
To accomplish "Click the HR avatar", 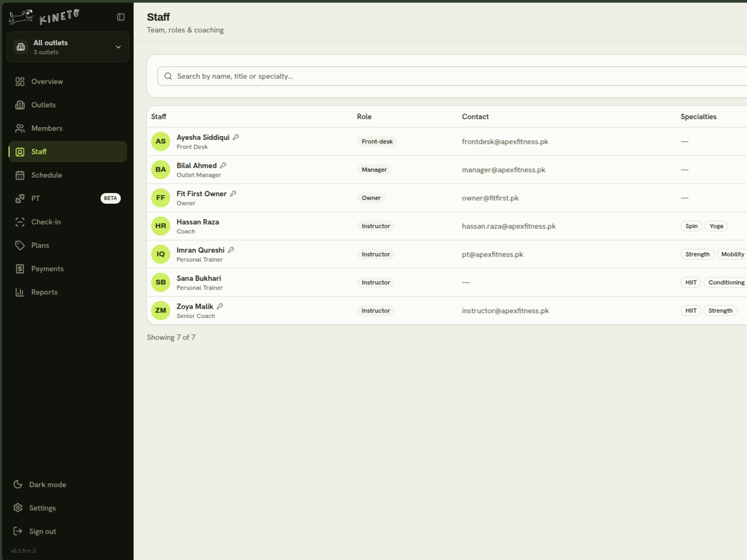I will [161, 226].
